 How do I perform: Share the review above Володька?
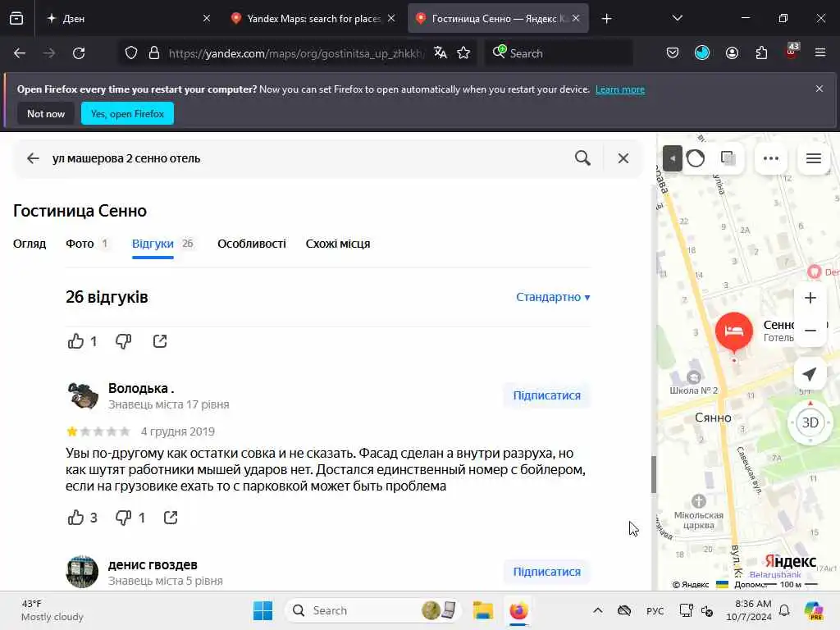pyautogui.click(x=160, y=341)
